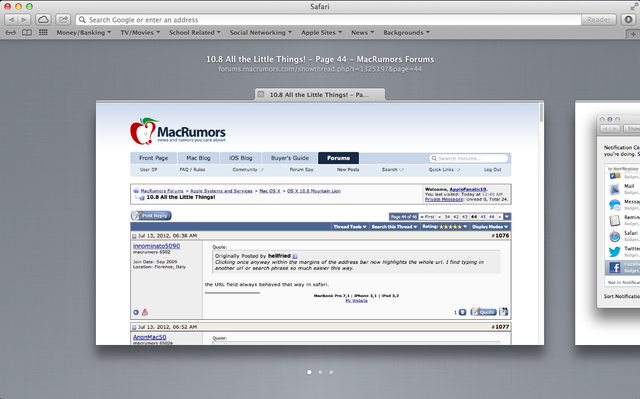Open iCloud Tabs cloud button

click(43, 20)
